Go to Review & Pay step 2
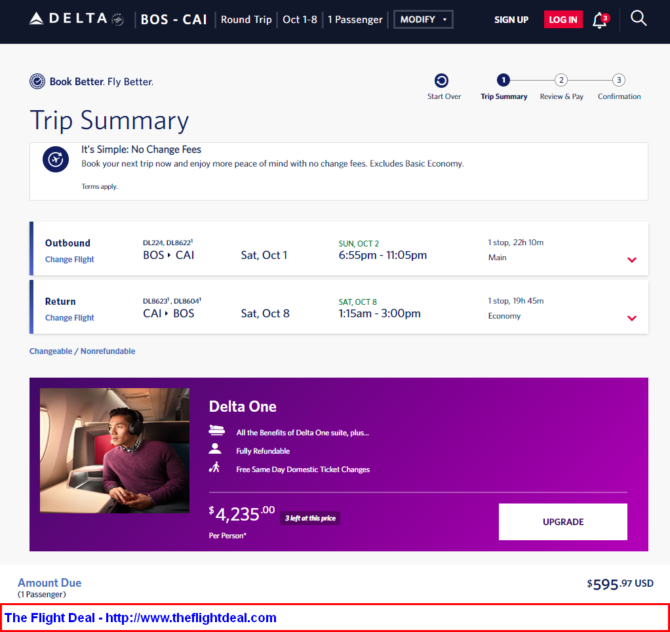 pyautogui.click(x=561, y=80)
